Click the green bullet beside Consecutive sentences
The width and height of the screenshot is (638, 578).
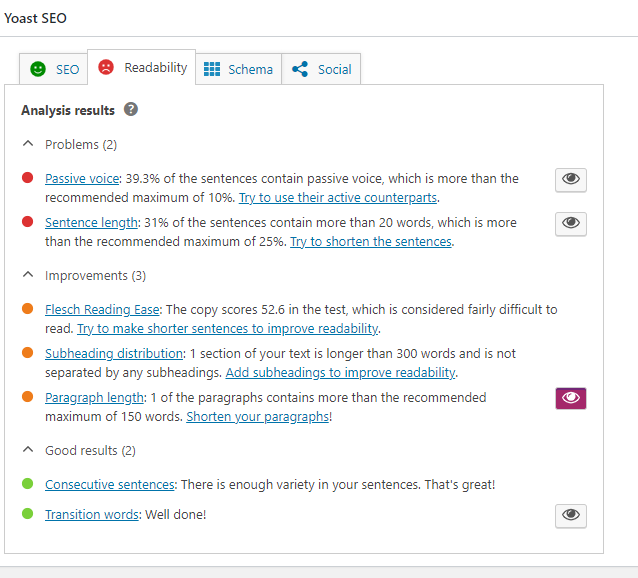pyautogui.click(x=27, y=484)
